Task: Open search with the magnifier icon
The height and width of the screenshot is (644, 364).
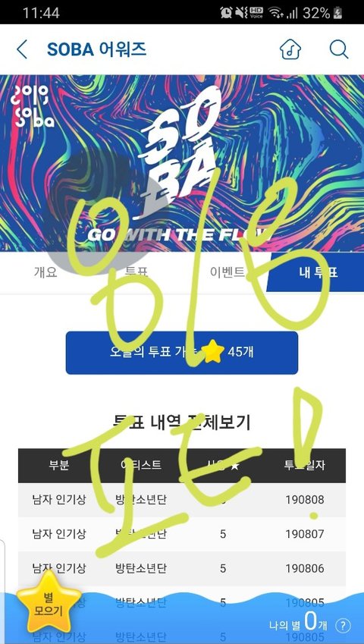Action: tap(339, 49)
